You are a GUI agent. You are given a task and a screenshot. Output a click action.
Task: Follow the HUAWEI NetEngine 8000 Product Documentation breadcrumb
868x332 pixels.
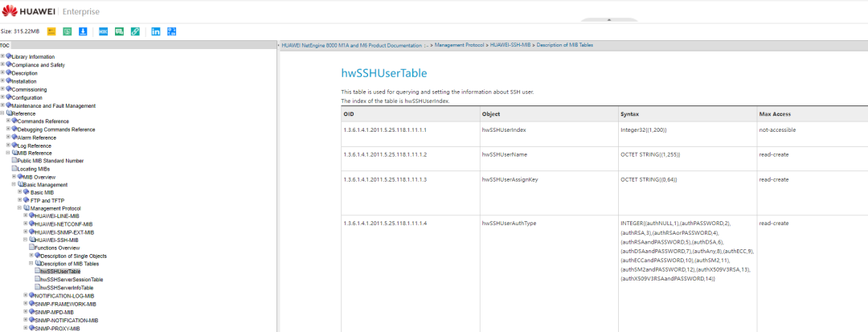(351, 44)
